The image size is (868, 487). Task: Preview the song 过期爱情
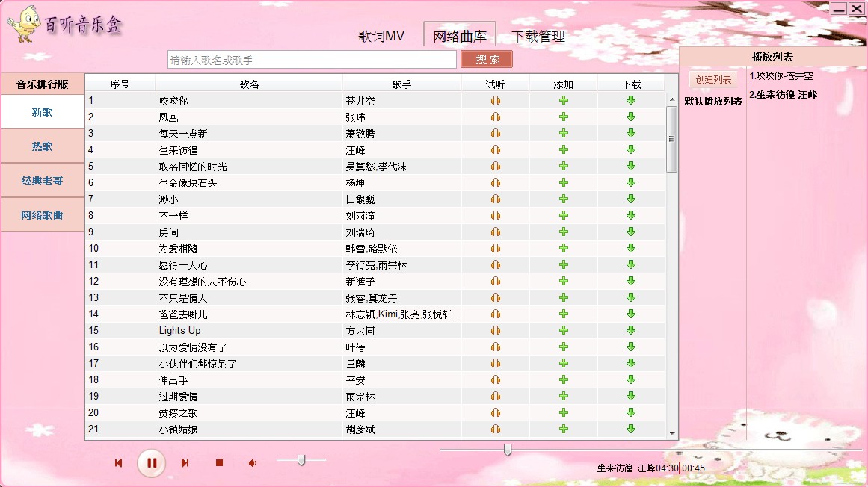pos(495,397)
